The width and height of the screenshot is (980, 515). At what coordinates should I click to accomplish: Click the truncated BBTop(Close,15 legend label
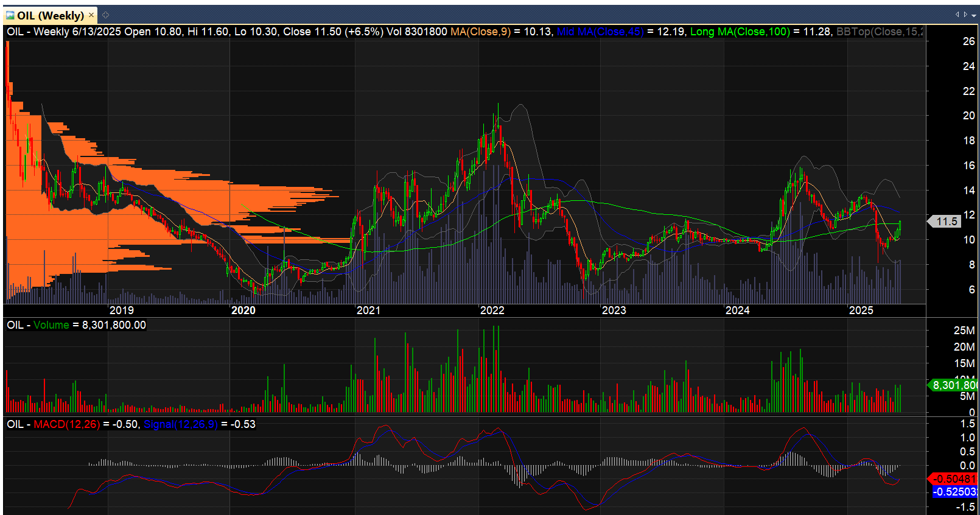[x=880, y=32]
